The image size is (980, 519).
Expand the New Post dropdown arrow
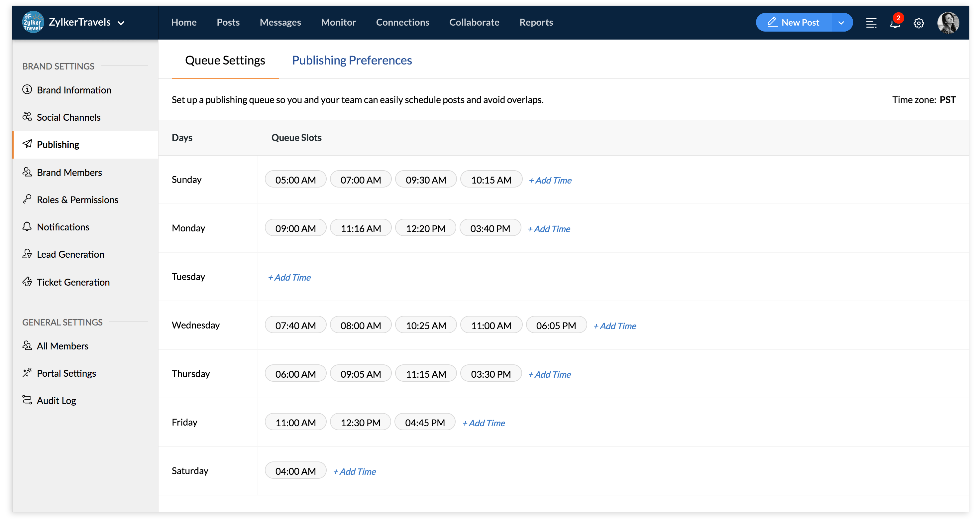click(x=841, y=23)
